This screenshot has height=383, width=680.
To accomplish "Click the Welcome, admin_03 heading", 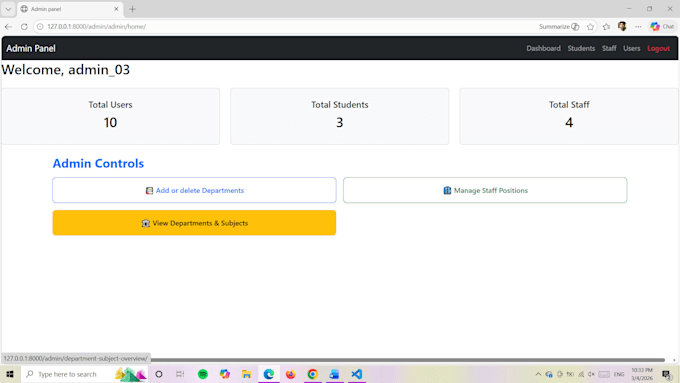I will coord(65,70).
